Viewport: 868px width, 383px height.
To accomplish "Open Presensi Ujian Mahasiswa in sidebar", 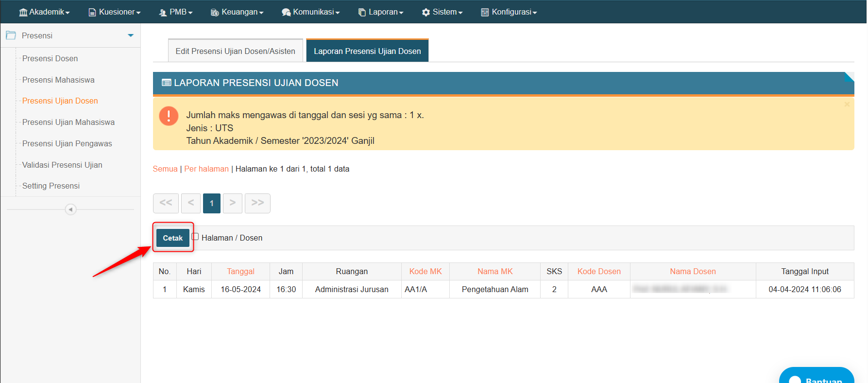I will [x=68, y=122].
